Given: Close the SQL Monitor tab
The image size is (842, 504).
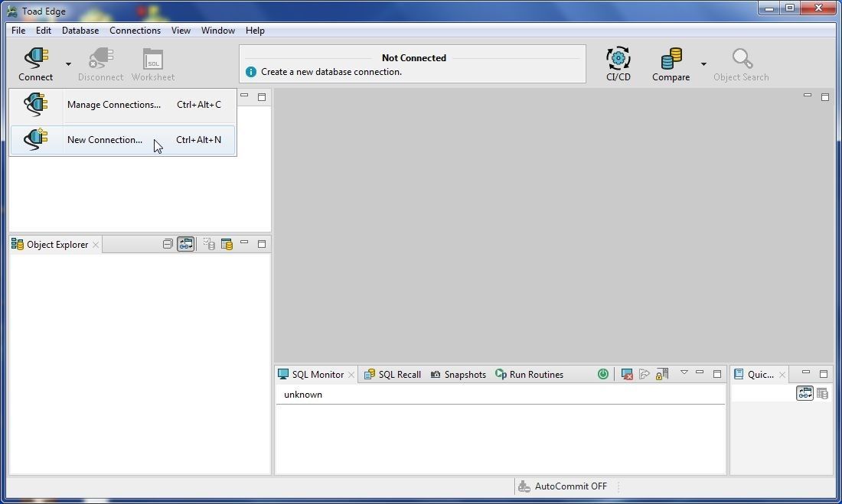Looking at the screenshot, I should point(351,375).
